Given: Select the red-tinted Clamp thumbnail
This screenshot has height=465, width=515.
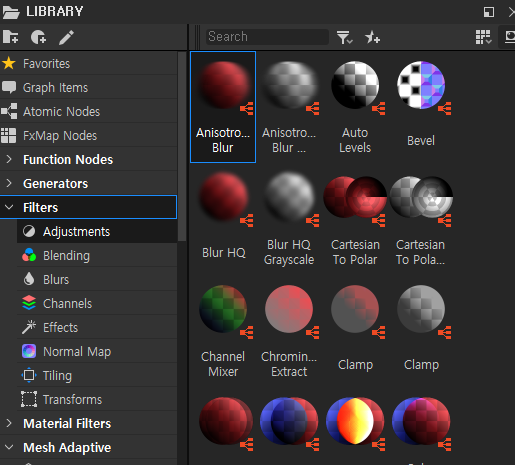Looking at the screenshot, I should [x=355, y=309].
